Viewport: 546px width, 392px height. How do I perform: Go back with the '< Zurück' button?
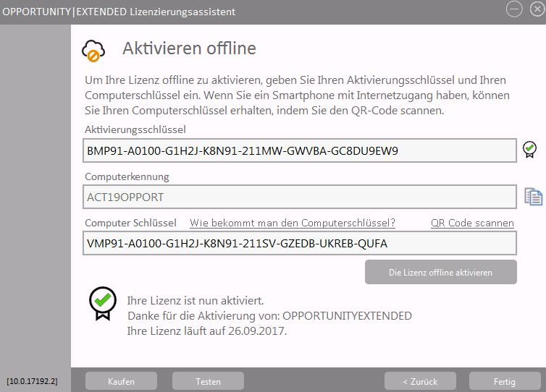420,381
